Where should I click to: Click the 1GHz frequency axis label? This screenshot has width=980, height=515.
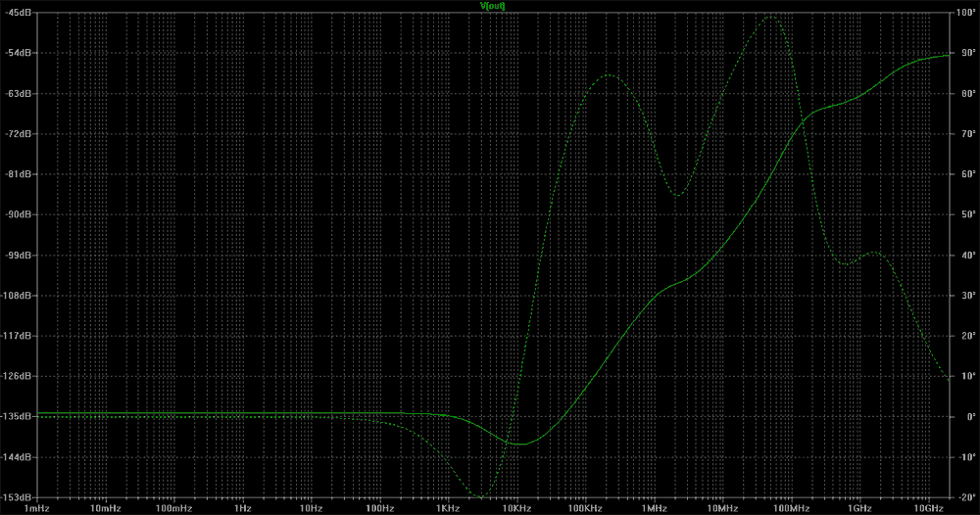point(859,509)
